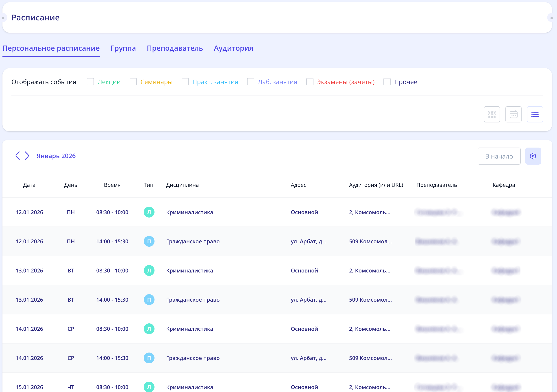Switch to grid view icon
This screenshot has width=557, height=392.
(x=492, y=114)
